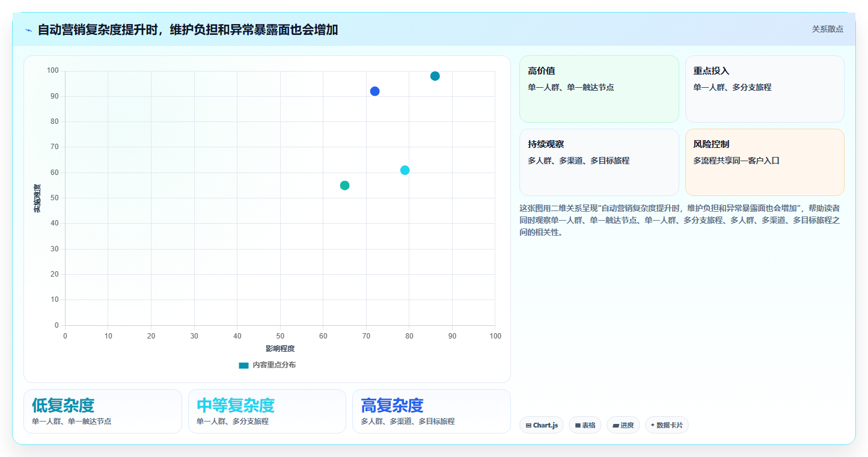
Task: Click the icon in the Chart.js tag
Action: [528, 425]
